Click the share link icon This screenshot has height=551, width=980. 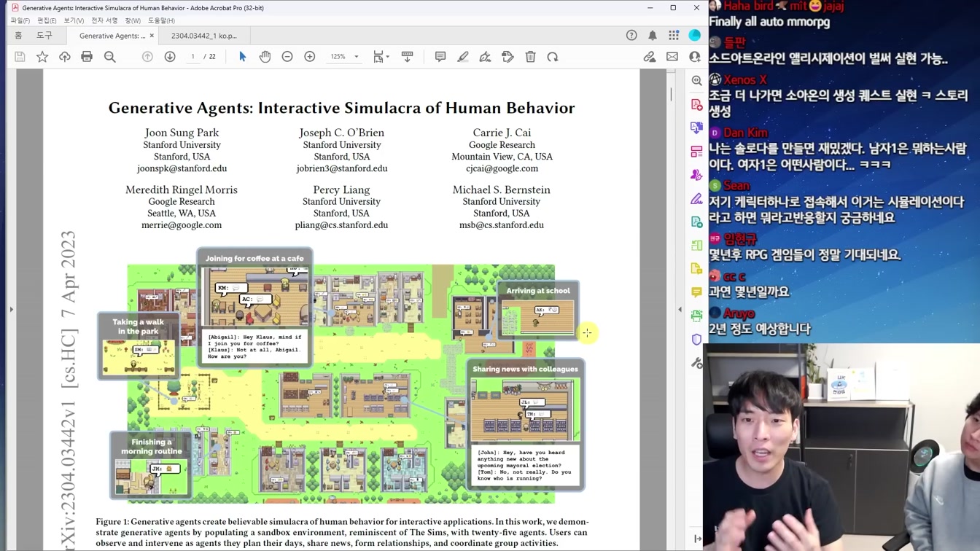pos(649,57)
